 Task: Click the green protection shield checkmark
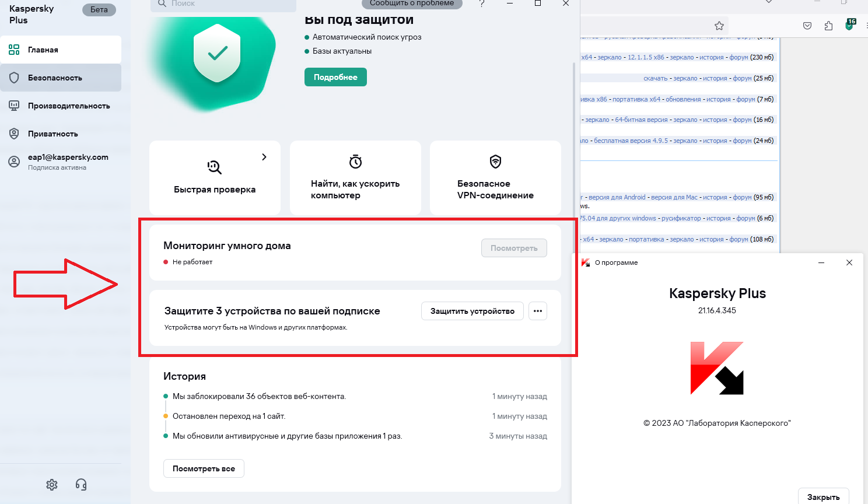(217, 54)
